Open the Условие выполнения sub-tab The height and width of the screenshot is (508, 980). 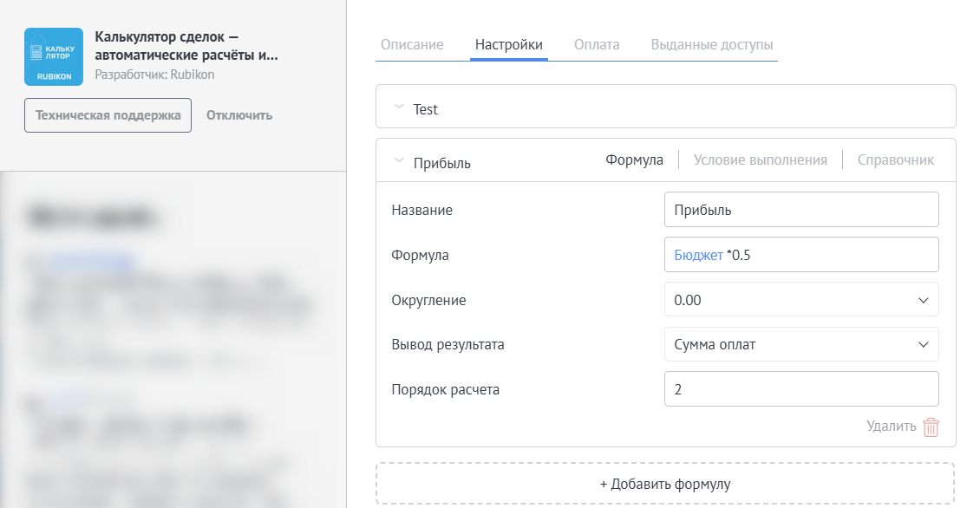(x=760, y=160)
